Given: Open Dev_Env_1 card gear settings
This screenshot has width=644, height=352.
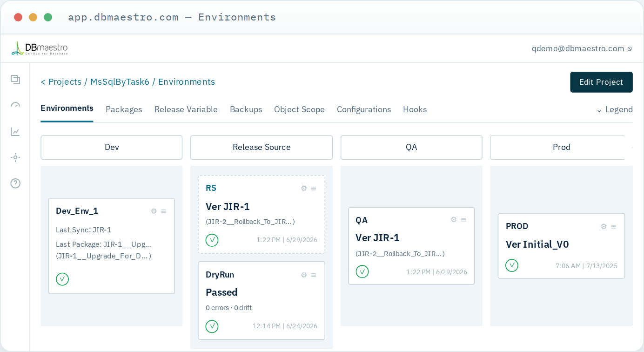Looking at the screenshot, I should click(x=154, y=211).
